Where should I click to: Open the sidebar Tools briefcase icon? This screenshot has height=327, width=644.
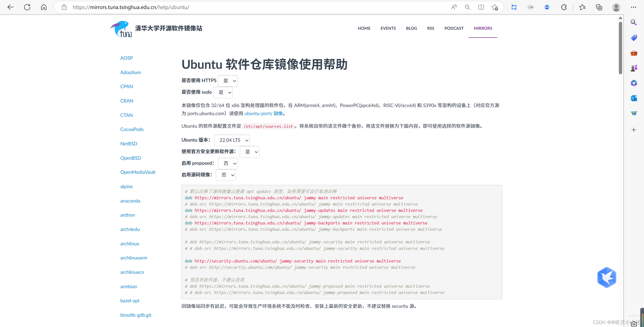tap(634, 53)
